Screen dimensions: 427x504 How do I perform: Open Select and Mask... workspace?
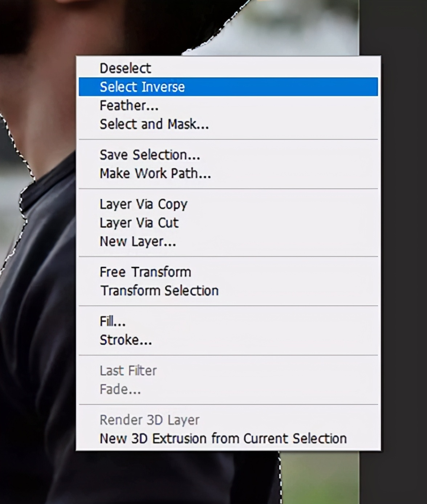[x=154, y=124]
